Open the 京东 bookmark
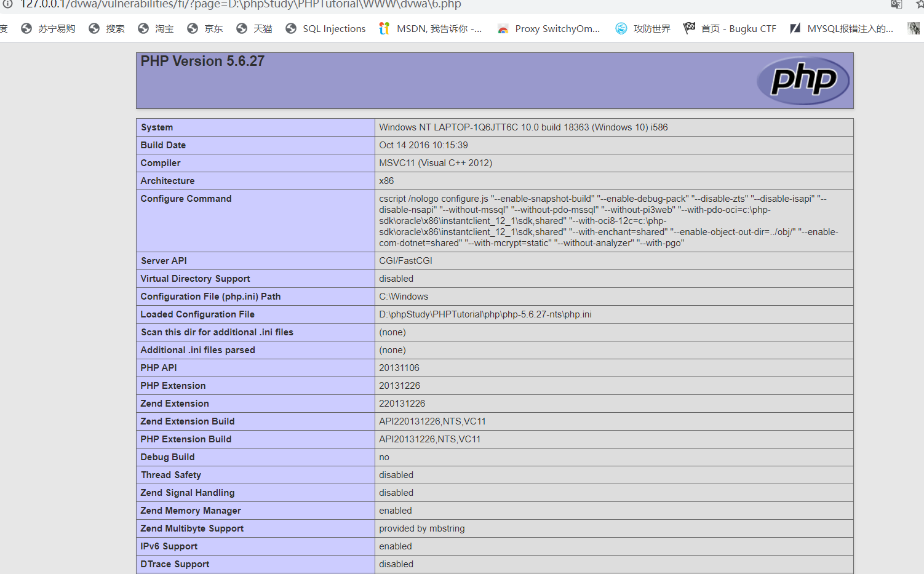The width and height of the screenshot is (924, 574). pyautogui.click(x=205, y=29)
